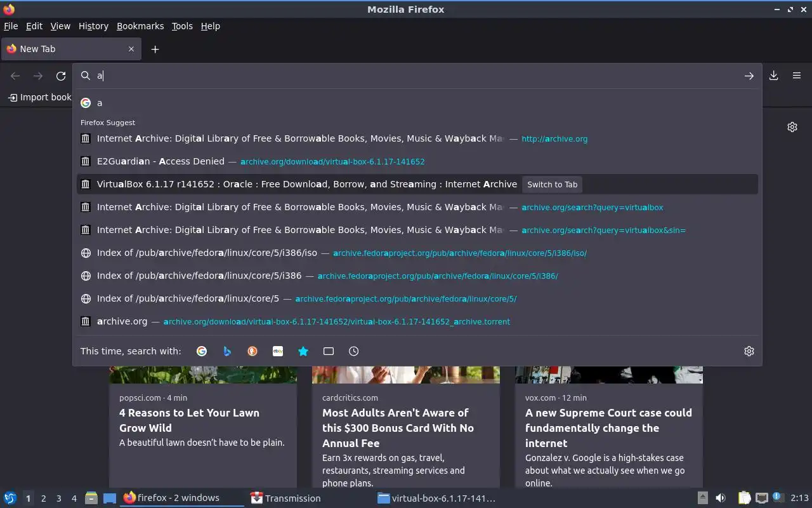Click the clock showing 2:13
Viewport: 812px width, 508px height.
pos(799,498)
